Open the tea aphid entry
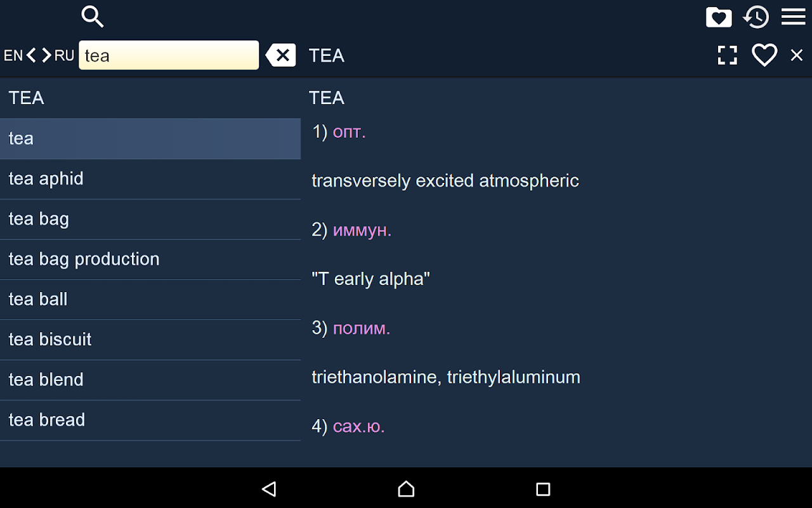The width and height of the screenshot is (812, 508). tap(150, 179)
